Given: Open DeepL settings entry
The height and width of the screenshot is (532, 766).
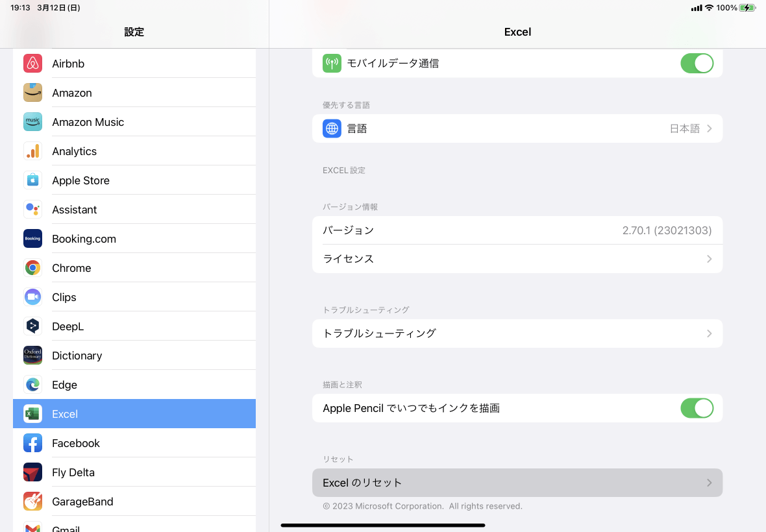Looking at the screenshot, I should tap(134, 326).
